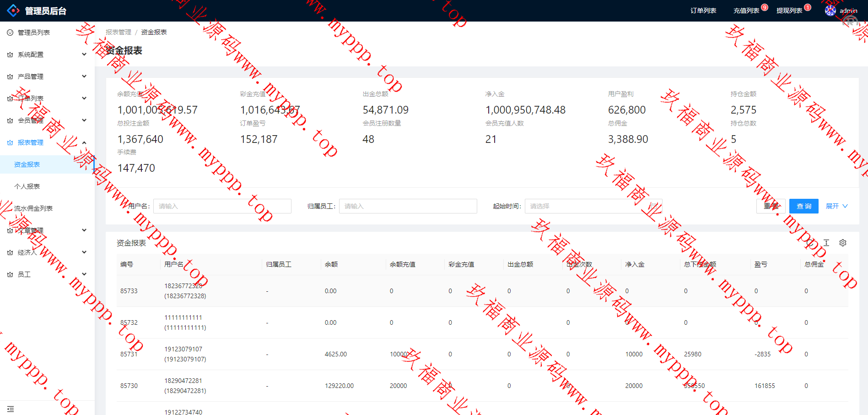Image resolution: width=868 pixels, height=415 pixels.
Task: Expand the 系统配置 menu chevron
Action: [84, 55]
